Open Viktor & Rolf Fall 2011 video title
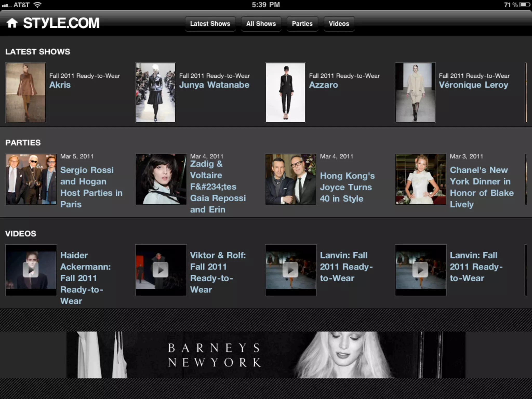 [x=218, y=272]
